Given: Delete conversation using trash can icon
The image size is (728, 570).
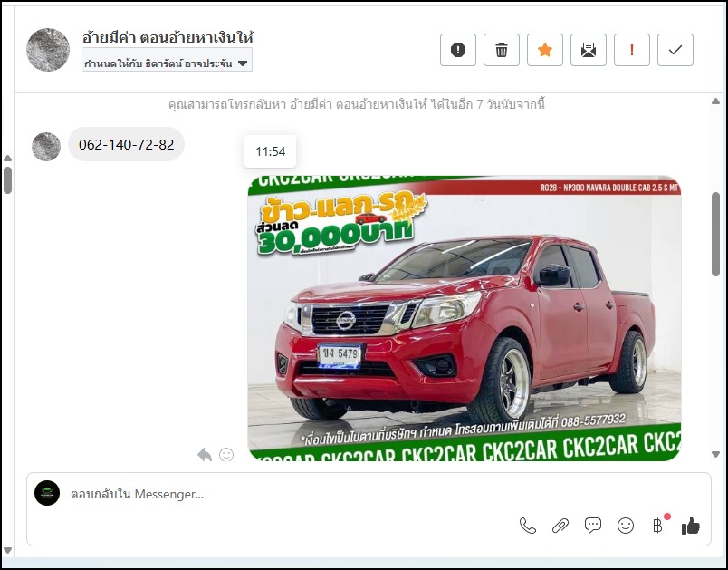Looking at the screenshot, I should pyautogui.click(x=502, y=50).
